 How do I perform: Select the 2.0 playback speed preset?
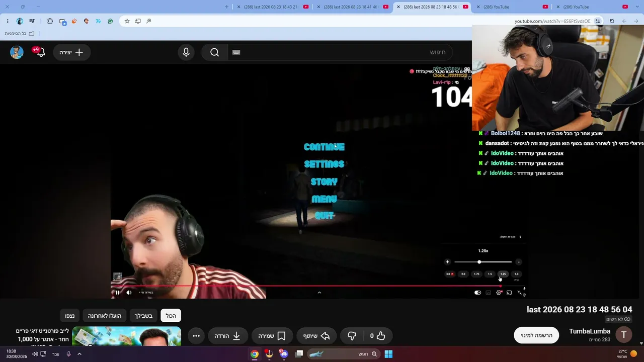463,274
